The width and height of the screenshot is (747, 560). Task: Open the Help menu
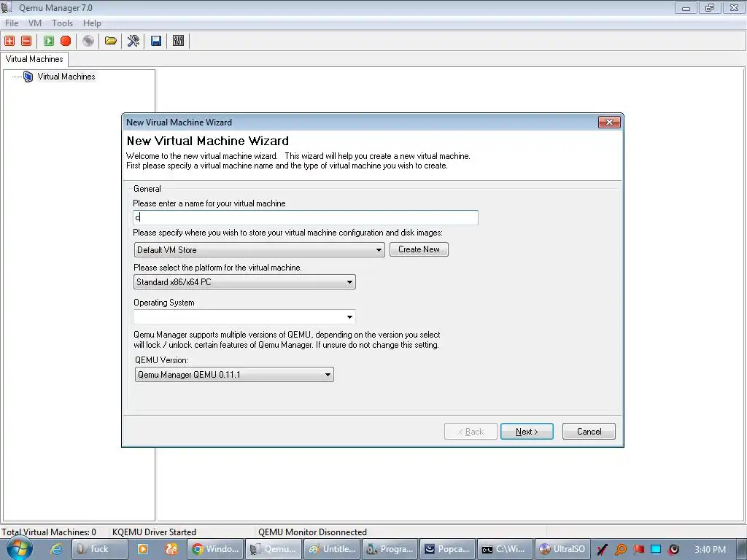click(x=92, y=23)
